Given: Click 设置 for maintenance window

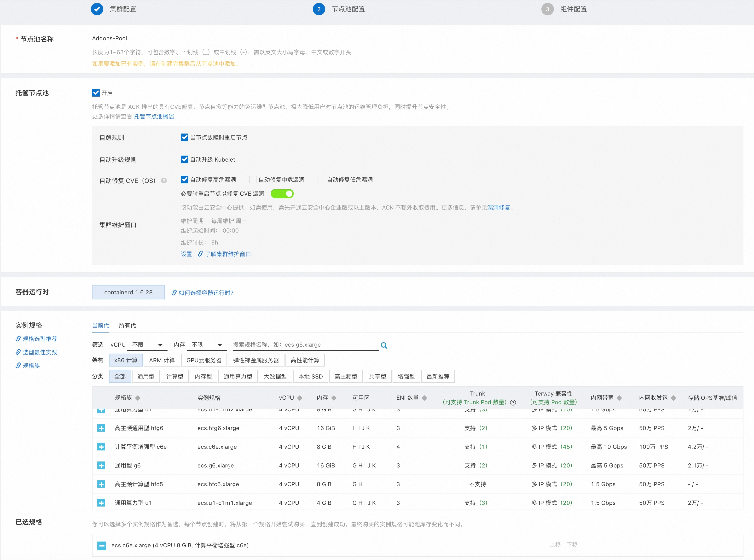Looking at the screenshot, I should [186, 254].
